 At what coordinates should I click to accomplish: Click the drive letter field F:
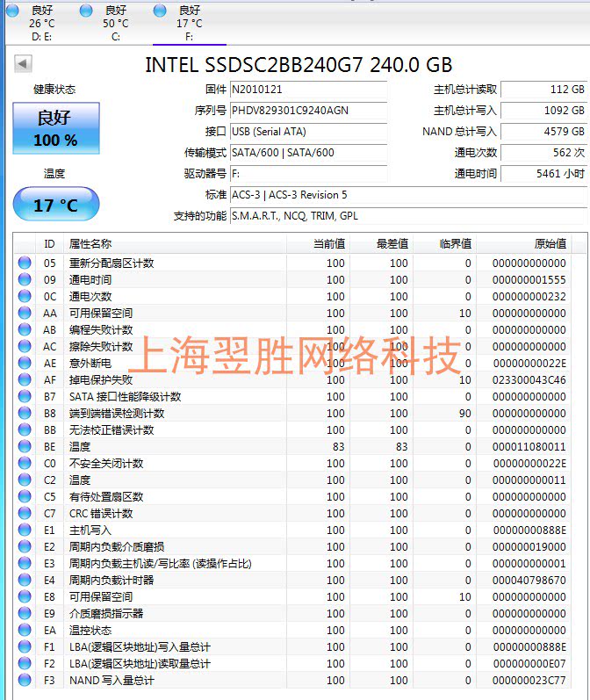coord(308,174)
